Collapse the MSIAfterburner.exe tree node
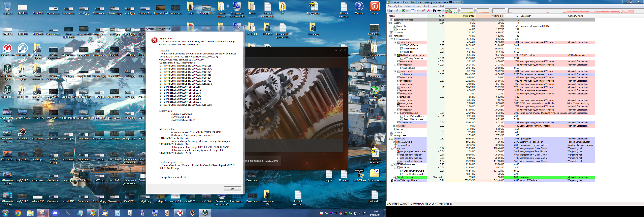Viewport: 644px width, 217px height. coord(392,165)
